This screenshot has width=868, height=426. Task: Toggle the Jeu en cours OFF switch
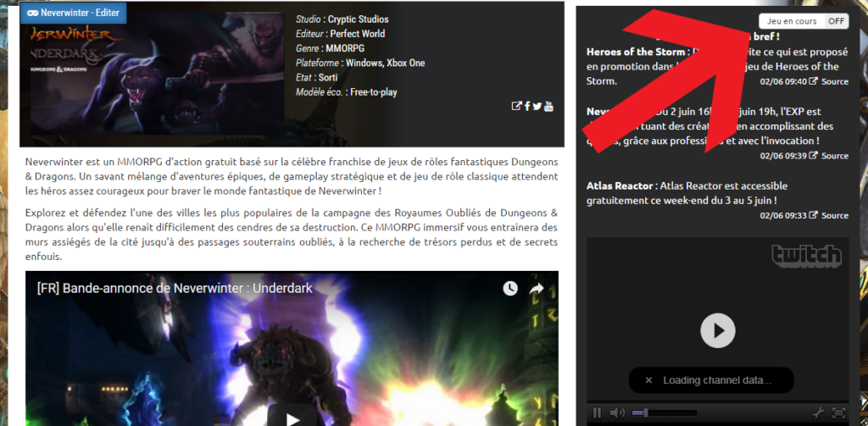[x=804, y=21]
